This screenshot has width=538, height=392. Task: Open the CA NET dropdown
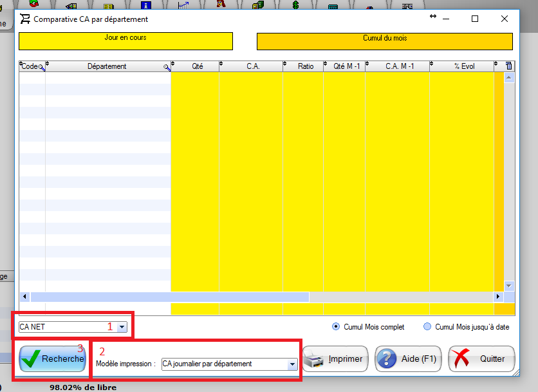(x=122, y=327)
